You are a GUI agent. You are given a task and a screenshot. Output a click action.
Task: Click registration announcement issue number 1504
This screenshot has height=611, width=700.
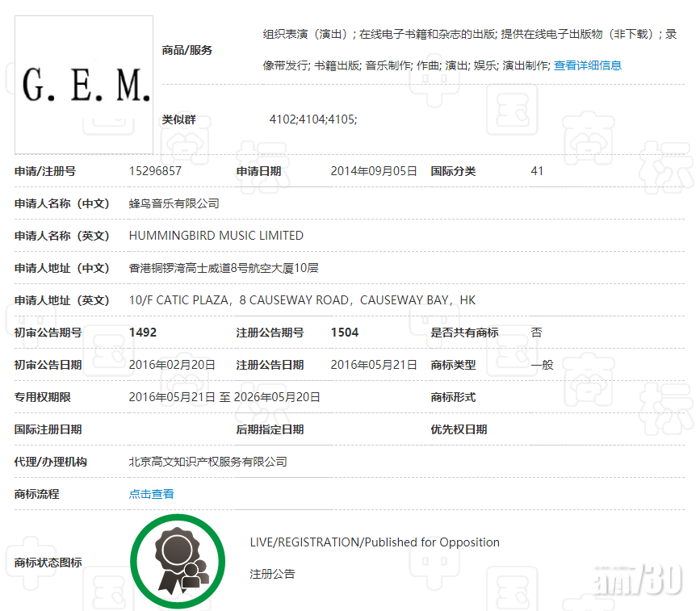coord(345,333)
